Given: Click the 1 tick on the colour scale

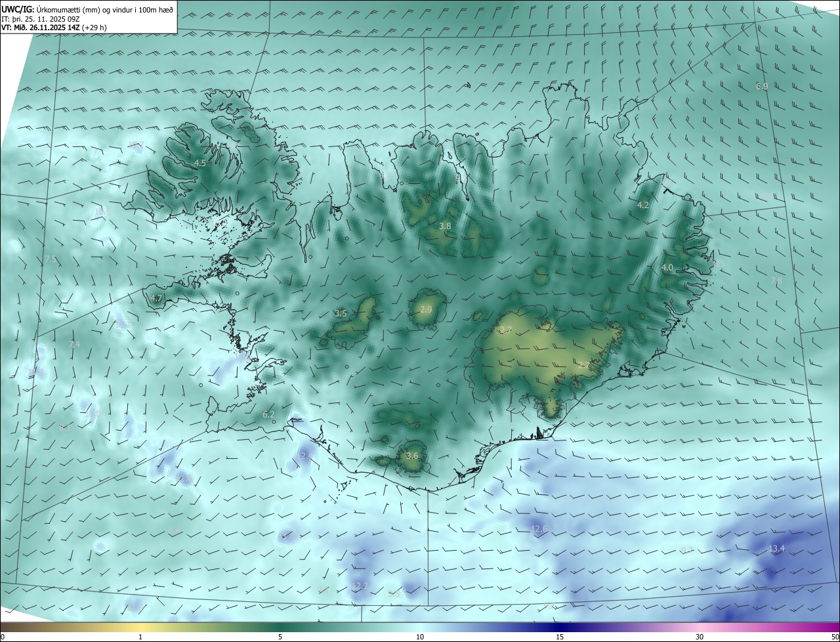Looking at the screenshot, I should (140, 637).
